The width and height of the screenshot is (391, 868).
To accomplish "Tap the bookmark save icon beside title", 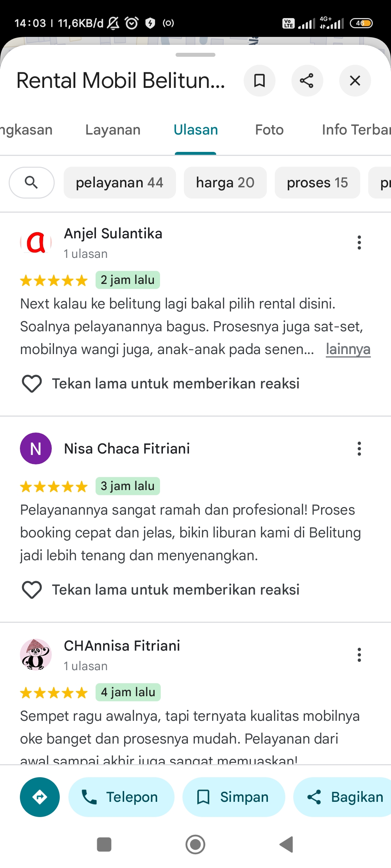I will 260,81.
